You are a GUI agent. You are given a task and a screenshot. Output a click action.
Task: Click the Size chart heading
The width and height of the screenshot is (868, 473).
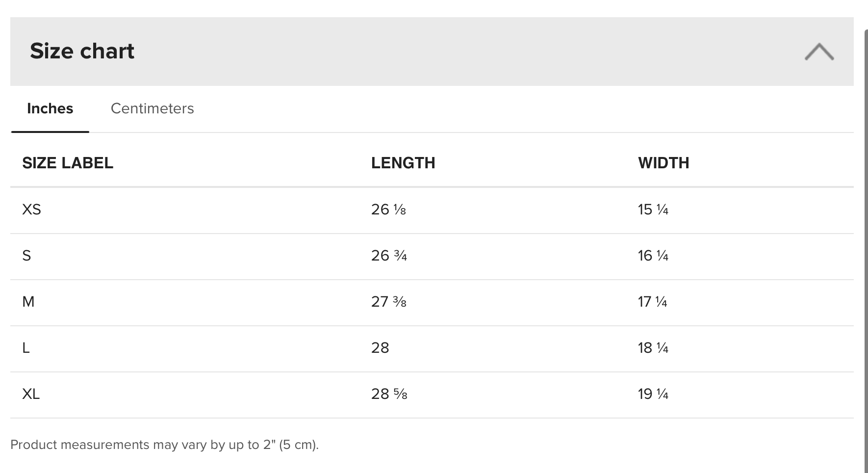pos(82,51)
